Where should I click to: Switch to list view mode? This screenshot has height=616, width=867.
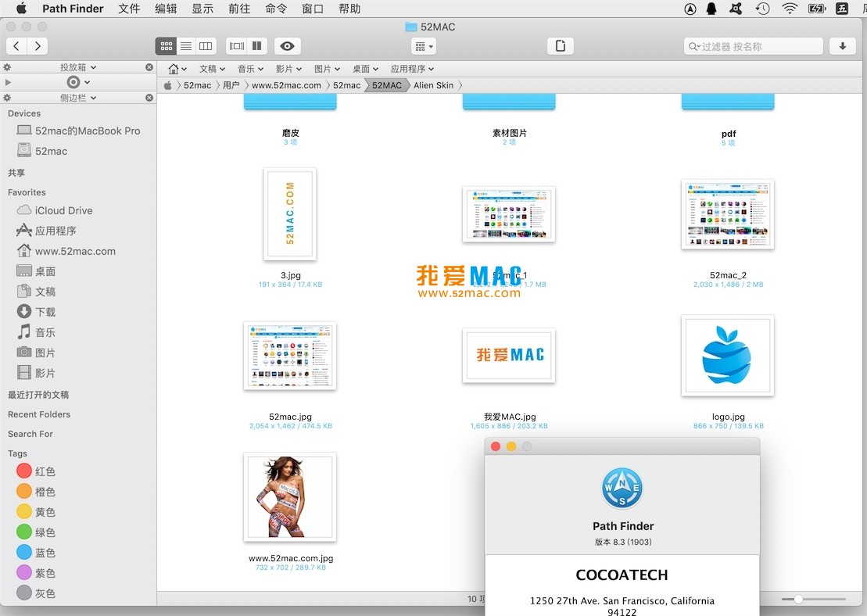click(186, 46)
